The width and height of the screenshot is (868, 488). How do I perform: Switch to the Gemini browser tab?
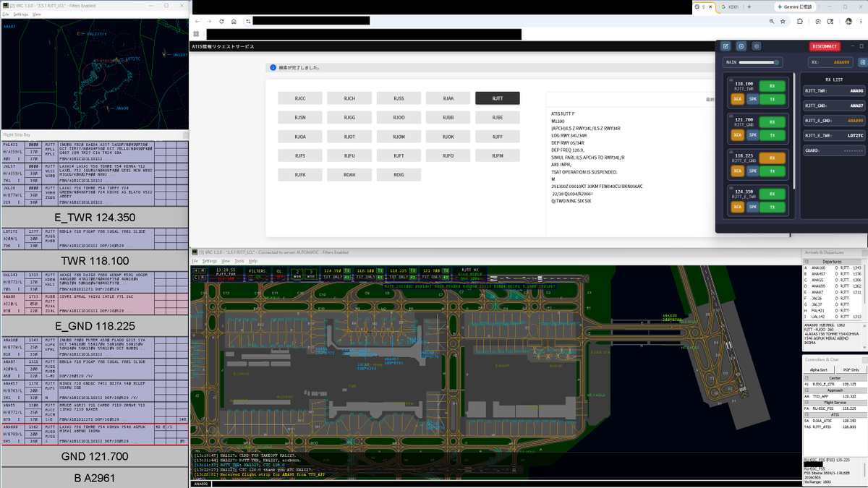pyautogui.click(x=794, y=7)
